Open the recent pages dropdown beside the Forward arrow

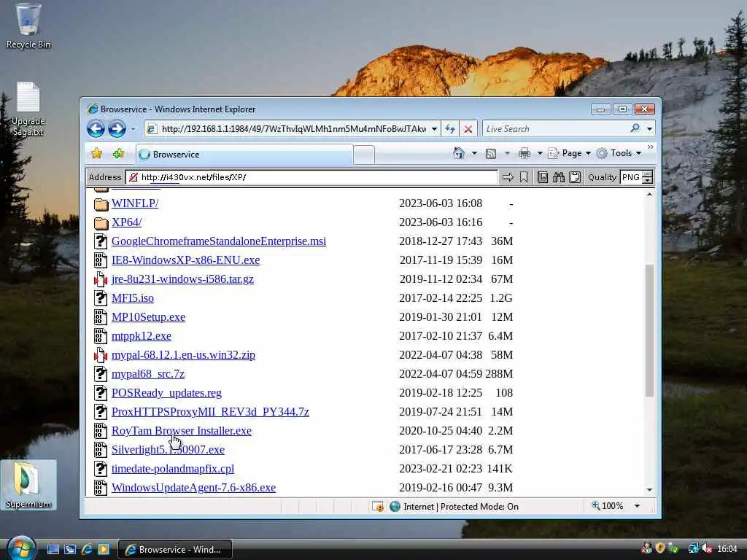click(x=133, y=129)
